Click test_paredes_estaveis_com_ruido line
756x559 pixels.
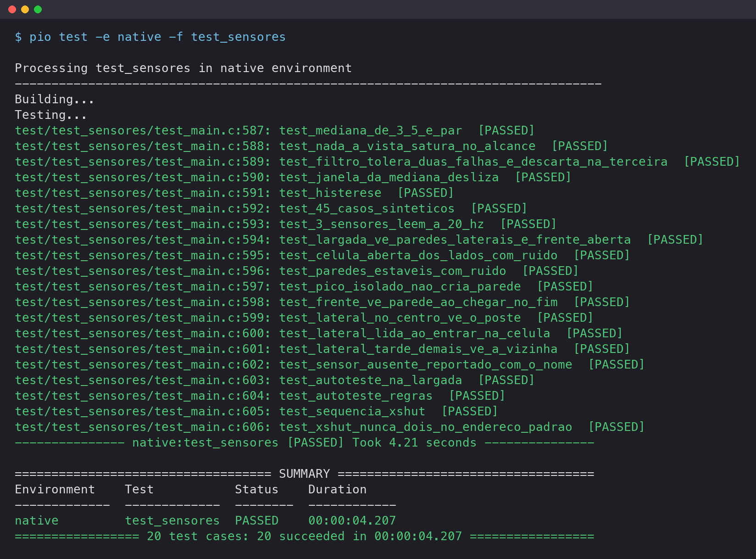tap(297, 271)
